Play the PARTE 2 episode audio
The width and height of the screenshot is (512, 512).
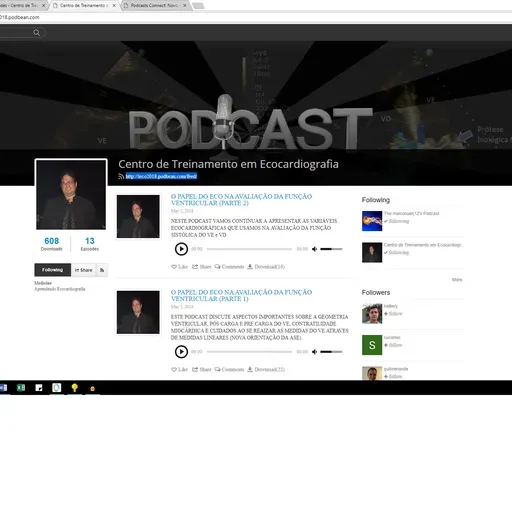point(181,249)
